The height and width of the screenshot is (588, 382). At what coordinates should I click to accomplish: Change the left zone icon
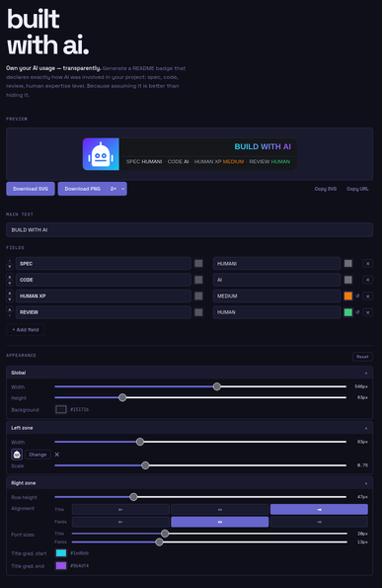tap(38, 455)
